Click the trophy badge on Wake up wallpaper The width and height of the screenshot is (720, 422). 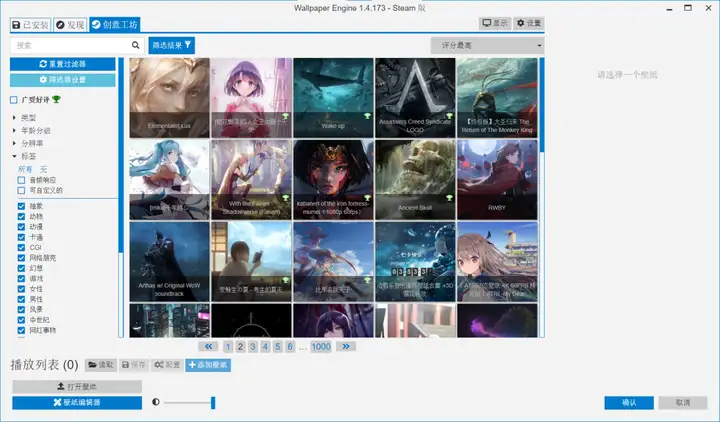(x=367, y=116)
